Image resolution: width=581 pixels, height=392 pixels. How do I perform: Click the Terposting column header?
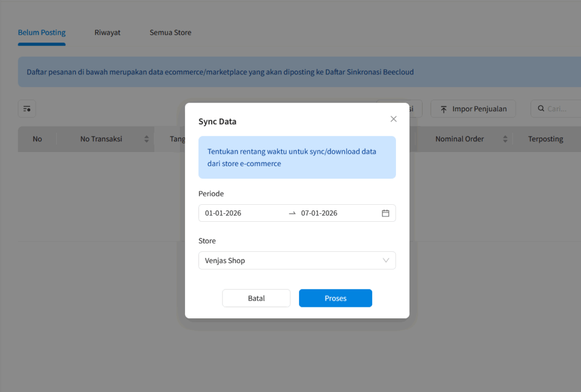pos(545,138)
